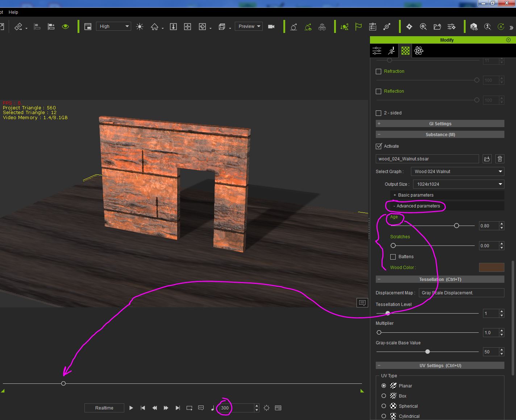This screenshot has width=516, height=420.
Task: Click the mini viewport icon left of quality dropdown
Action: pos(88,26)
